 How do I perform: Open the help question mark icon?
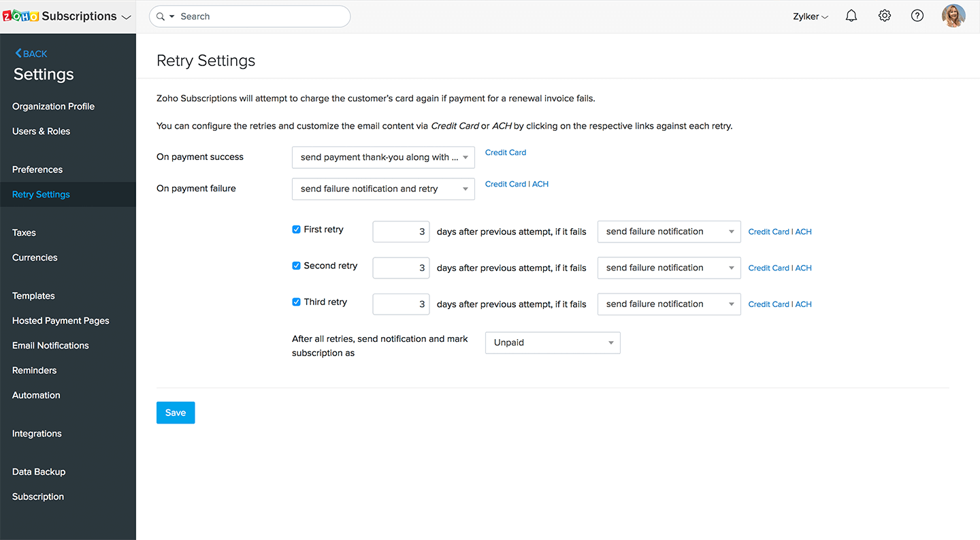(917, 16)
